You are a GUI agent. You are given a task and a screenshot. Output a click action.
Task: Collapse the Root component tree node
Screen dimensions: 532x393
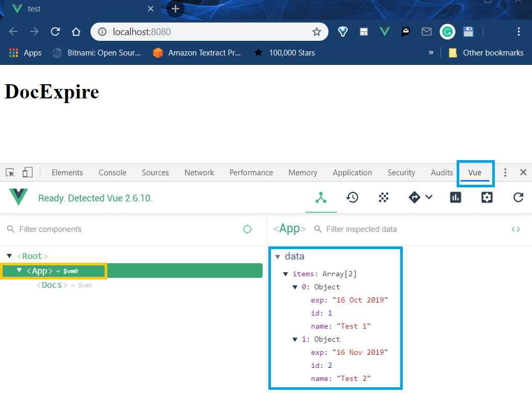coord(9,256)
